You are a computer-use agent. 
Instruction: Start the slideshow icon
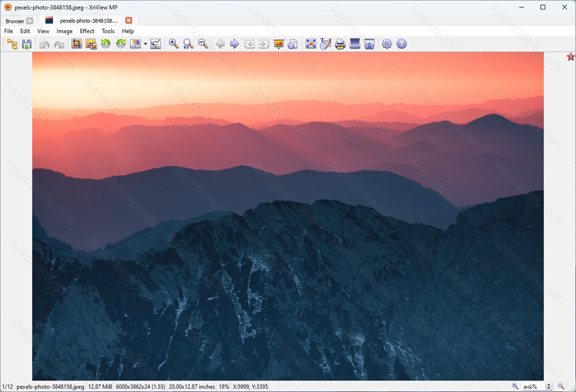pos(279,44)
